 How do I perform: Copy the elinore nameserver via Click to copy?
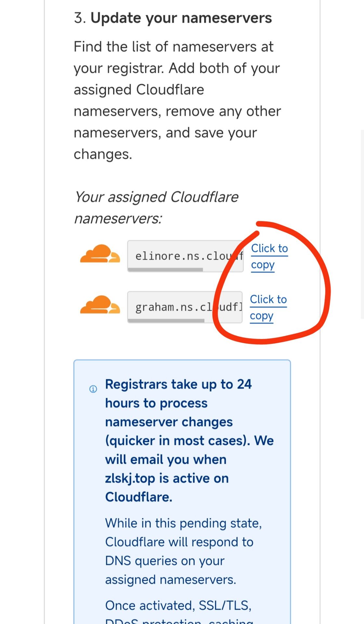tap(269, 257)
